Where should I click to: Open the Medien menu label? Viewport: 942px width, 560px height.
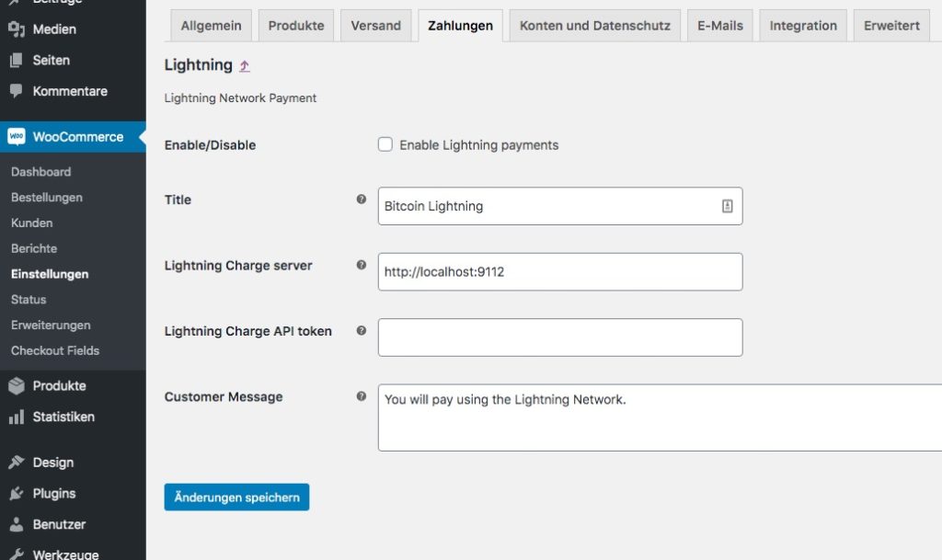pos(54,29)
